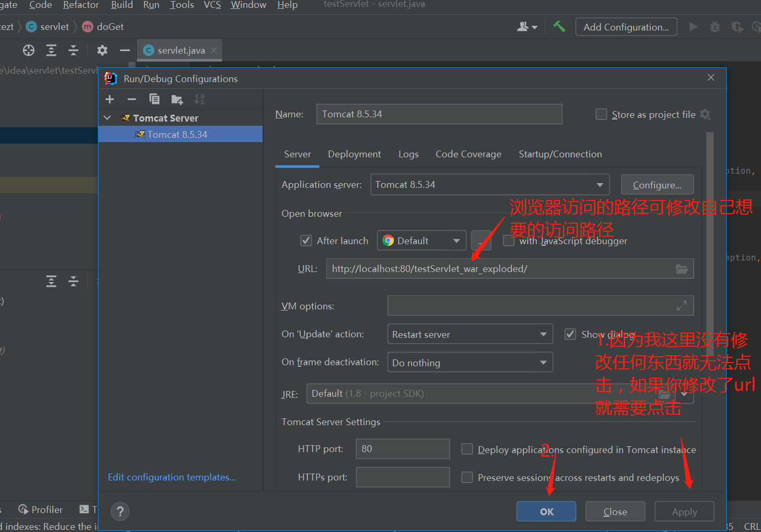The width and height of the screenshot is (761, 532).
Task: Enable Store as project file
Action: pyautogui.click(x=601, y=114)
